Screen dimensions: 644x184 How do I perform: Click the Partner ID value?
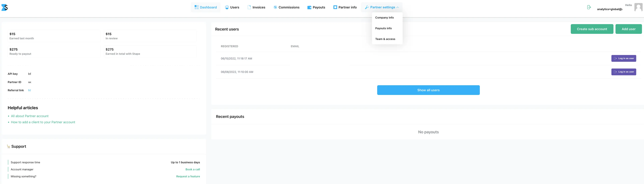(30, 82)
